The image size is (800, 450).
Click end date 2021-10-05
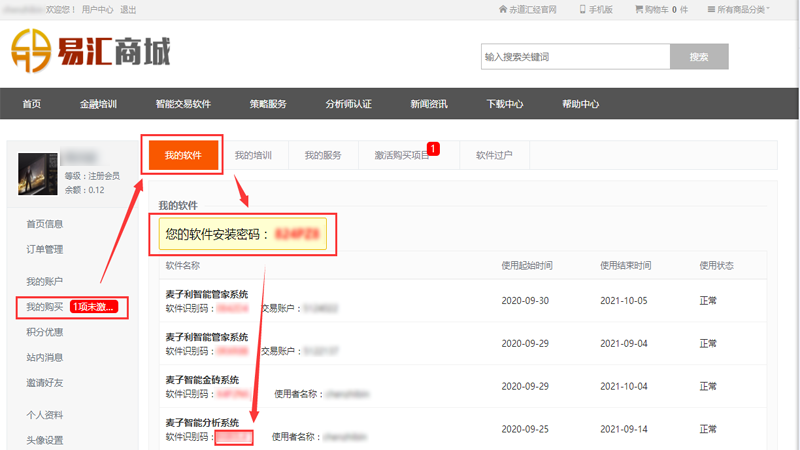point(624,301)
